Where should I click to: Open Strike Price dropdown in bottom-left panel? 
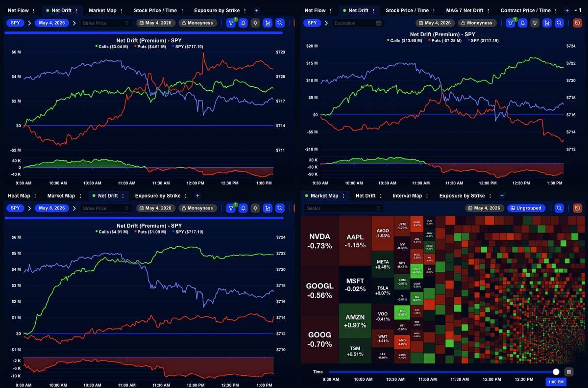click(x=106, y=208)
